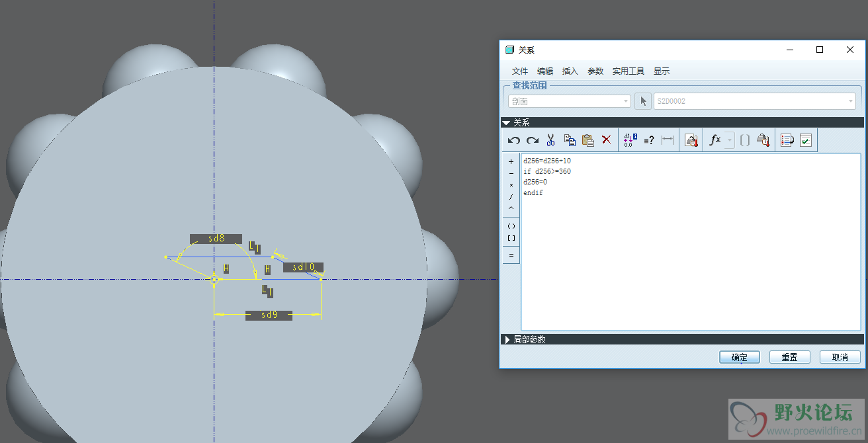Open the 剖面 scope dropdown
Image resolution: width=868 pixels, height=443 pixels.
569,101
